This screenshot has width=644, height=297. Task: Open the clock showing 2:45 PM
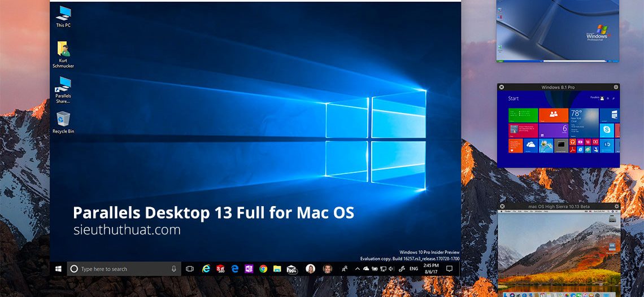[431, 269]
